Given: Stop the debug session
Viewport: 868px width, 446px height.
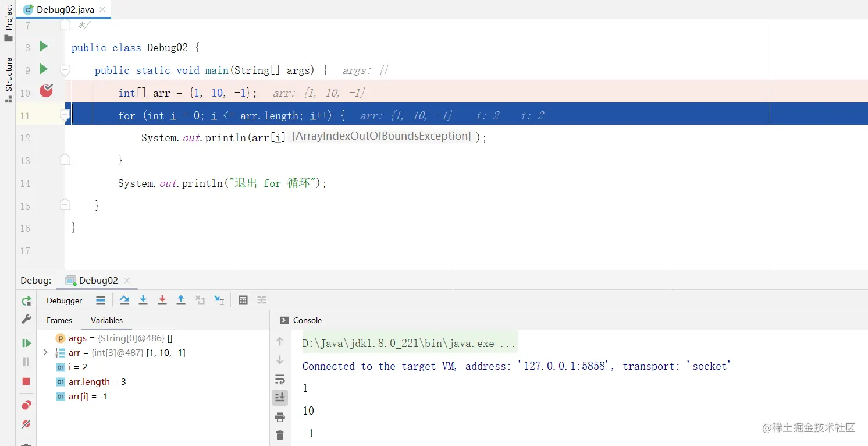Looking at the screenshot, I should (x=26, y=381).
